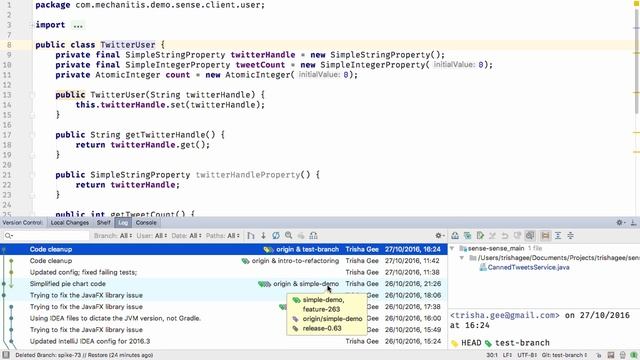The height and width of the screenshot is (360, 640).
Task: Toggle group by directory button
Action: click(x=545, y=236)
